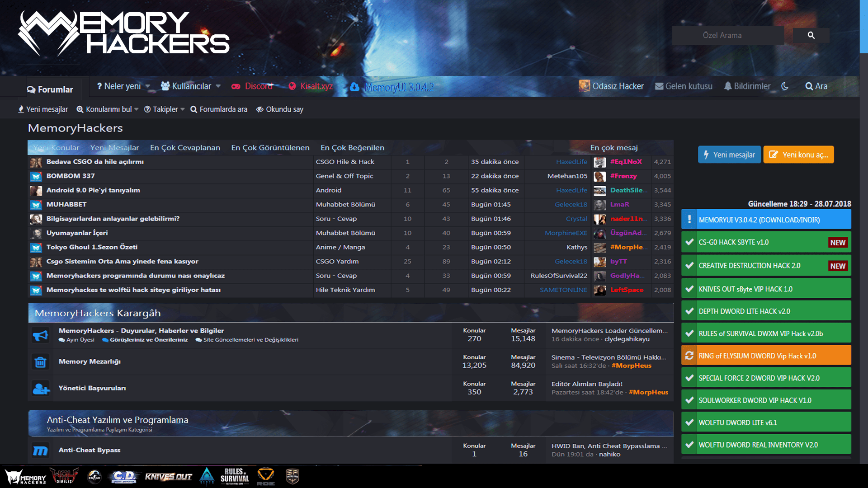Open the Wolfteam Diriliş icon in bottom bar

pyautogui.click(x=64, y=476)
